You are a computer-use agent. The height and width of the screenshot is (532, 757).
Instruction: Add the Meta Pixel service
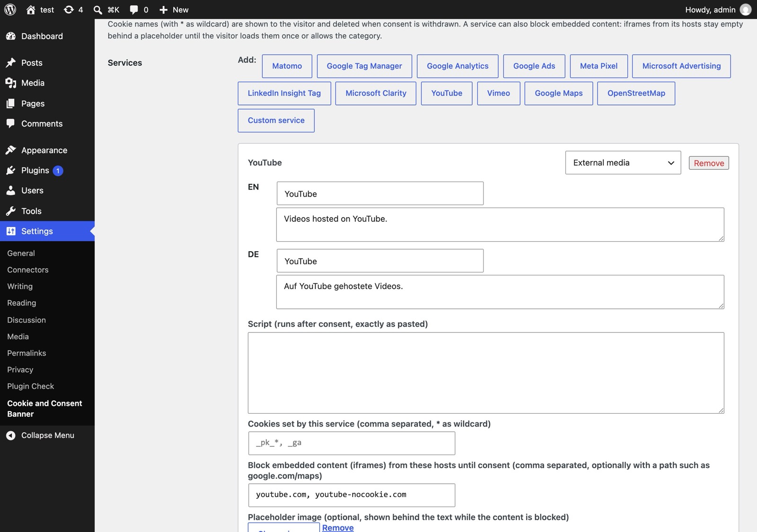pos(599,66)
